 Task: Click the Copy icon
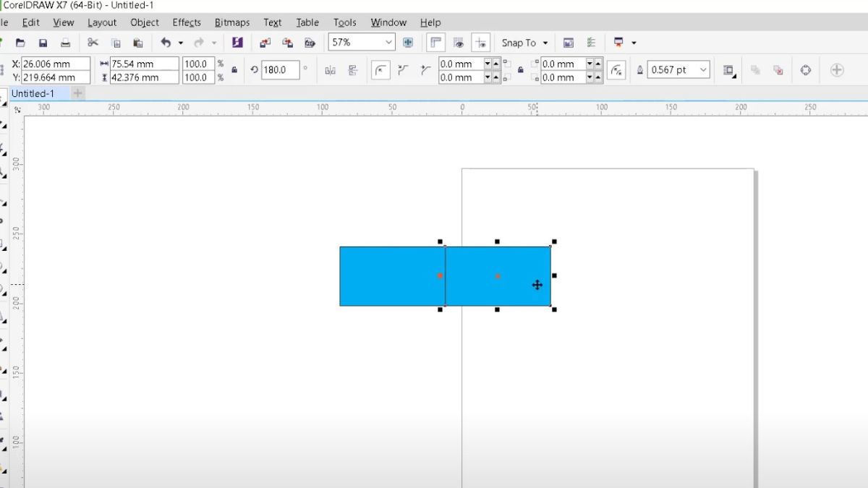[116, 43]
